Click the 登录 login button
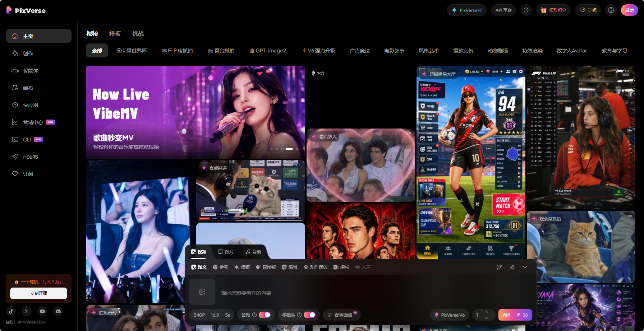Screen dimensions: 644x331 [630, 10]
